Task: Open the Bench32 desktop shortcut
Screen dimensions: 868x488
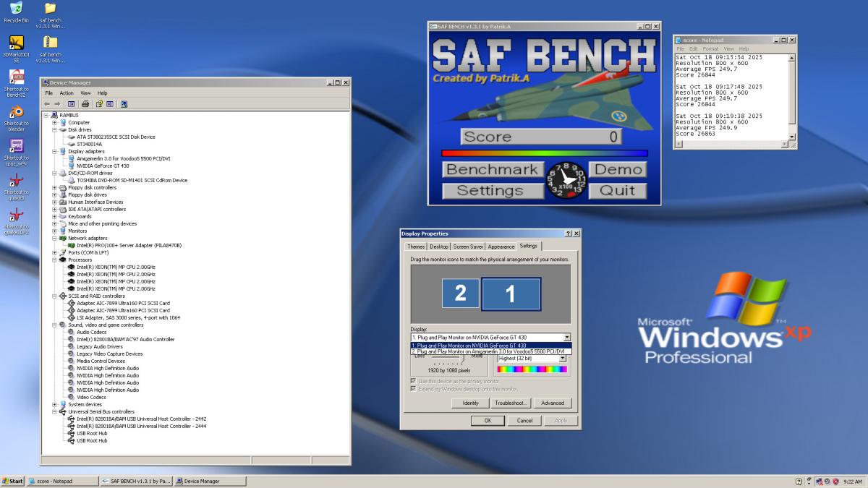Action: pos(16,78)
